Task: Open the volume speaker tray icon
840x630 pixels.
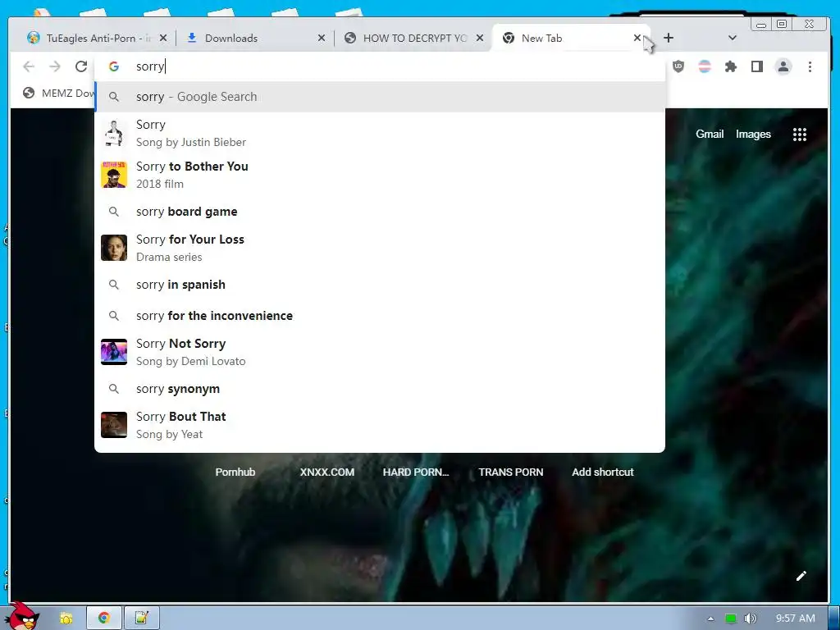Action: click(750, 619)
